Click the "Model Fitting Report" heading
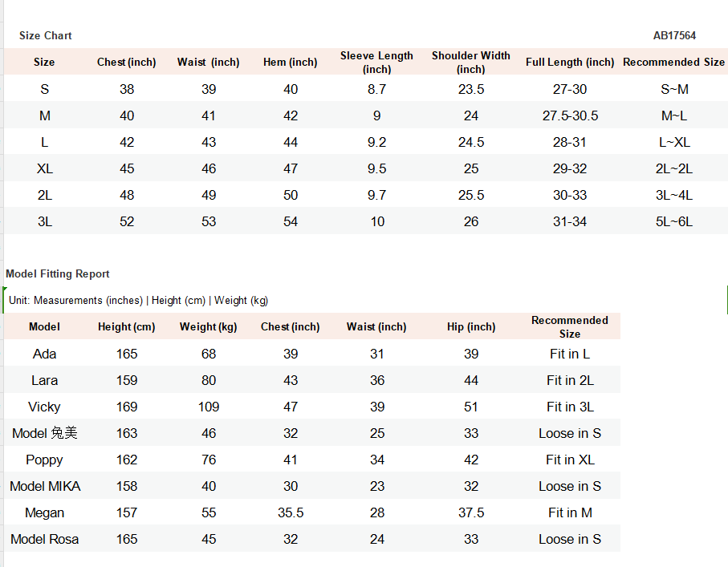Viewport: 728px width, 567px height. [x=58, y=273]
